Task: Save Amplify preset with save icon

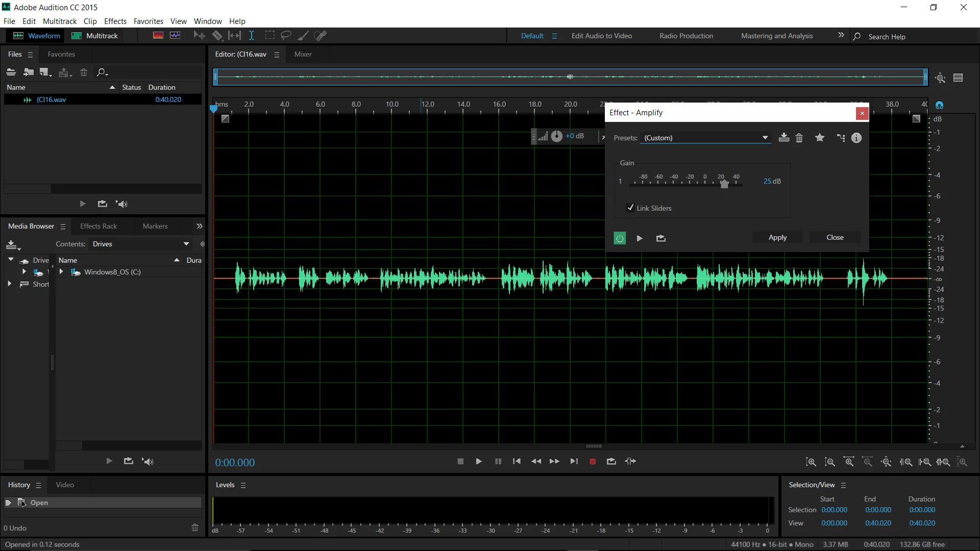Action: tap(784, 138)
